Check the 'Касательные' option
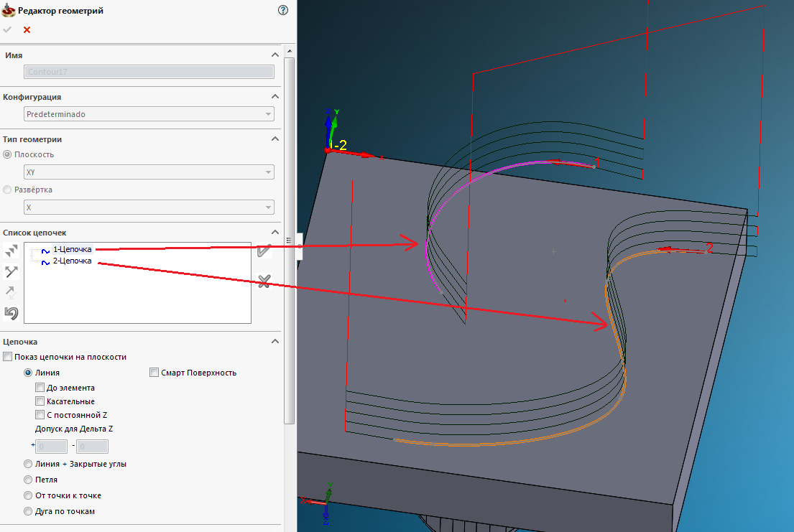This screenshot has height=532, width=794. 40,401
